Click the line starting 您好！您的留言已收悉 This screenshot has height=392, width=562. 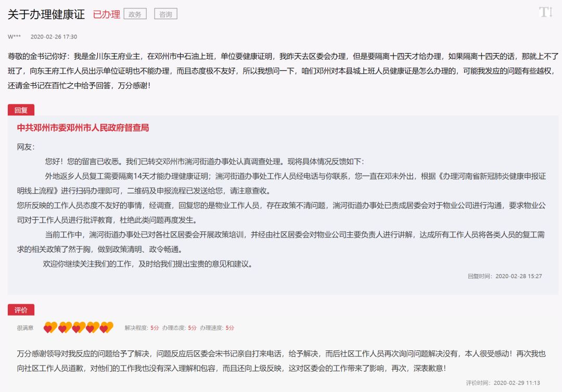205,162
